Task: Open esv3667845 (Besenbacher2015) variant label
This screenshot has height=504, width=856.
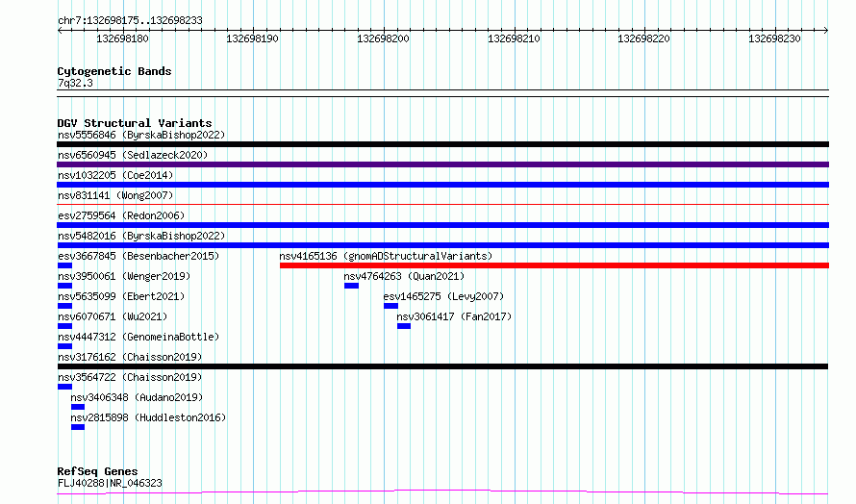Action: tap(138, 256)
